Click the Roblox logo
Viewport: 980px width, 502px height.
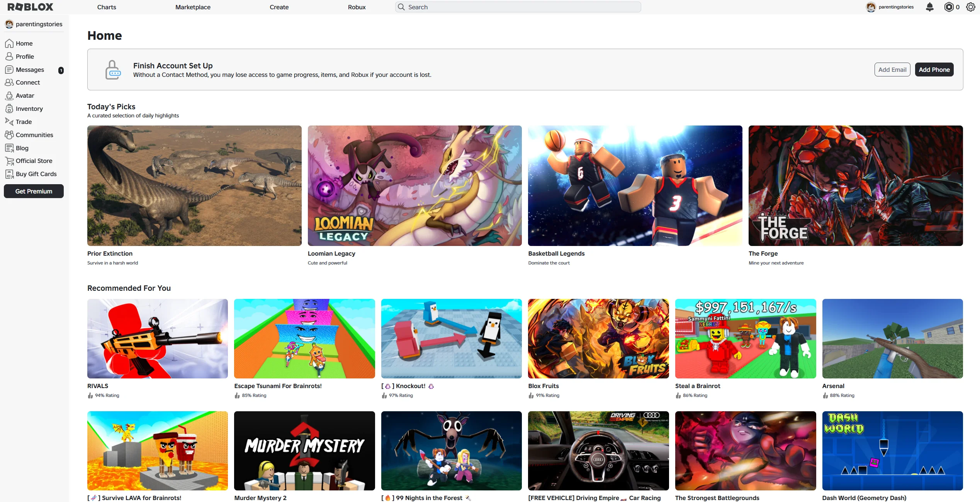coord(30,7)
